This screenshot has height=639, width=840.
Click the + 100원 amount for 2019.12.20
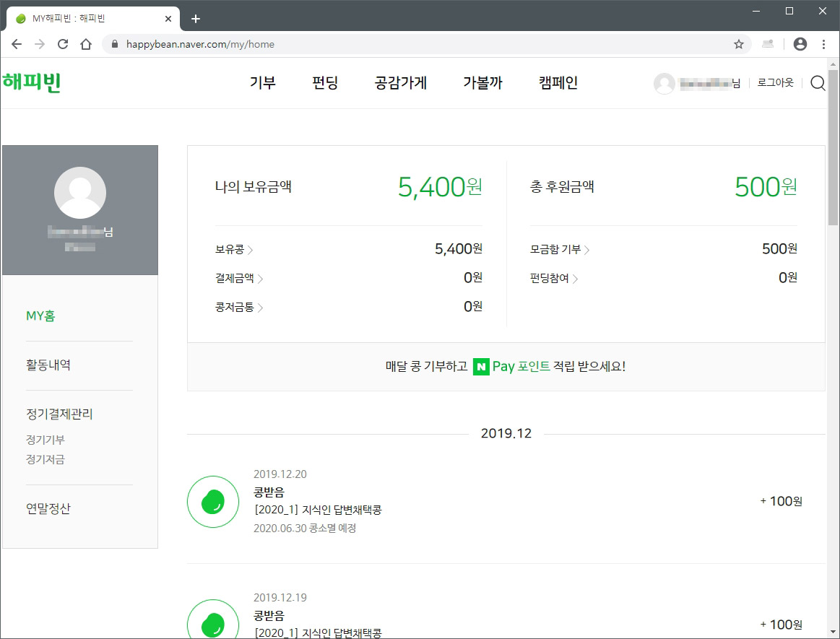[781, 501]
